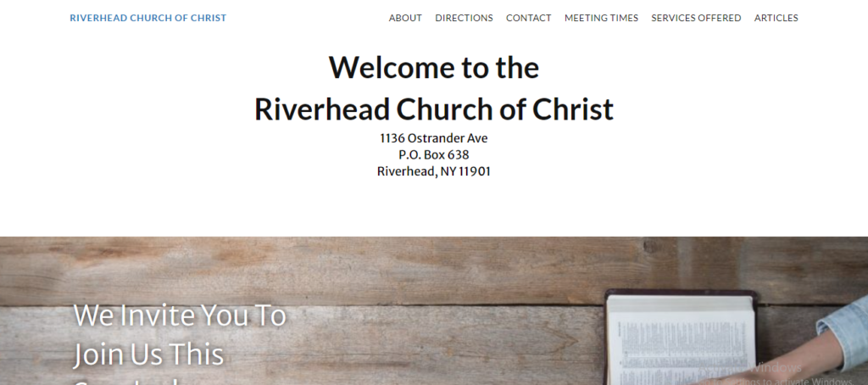The width and height of the screenshot is (868, 385).
Task: Click the 'Join Us This' banner text
Action: (148, 354)
